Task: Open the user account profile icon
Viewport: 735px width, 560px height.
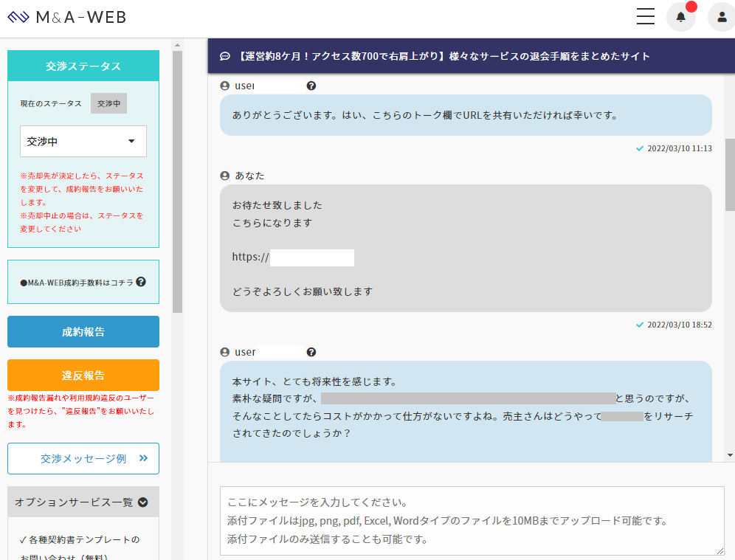Action: [721, 17]
